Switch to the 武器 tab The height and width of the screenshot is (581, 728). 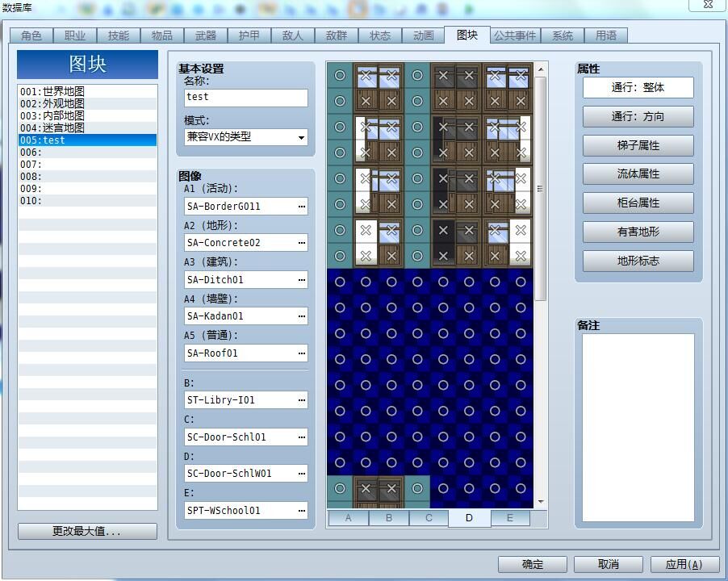point(206,36)
